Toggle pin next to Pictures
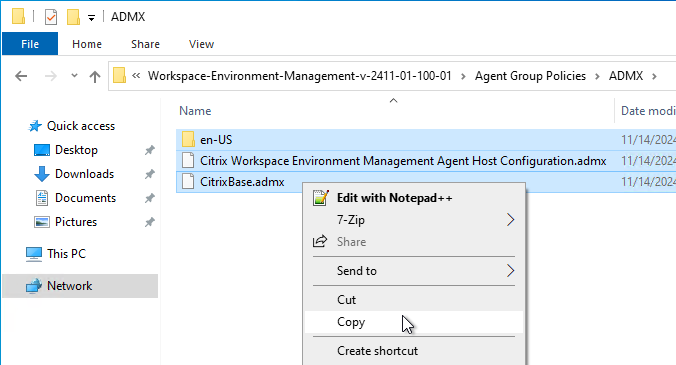676x365 pixels. (149, 222)
